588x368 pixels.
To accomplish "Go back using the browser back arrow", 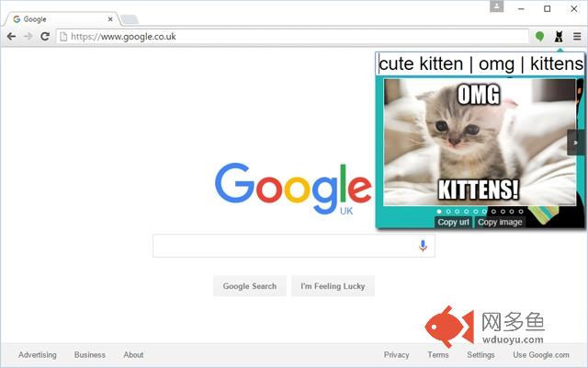I will coord(11,37).
